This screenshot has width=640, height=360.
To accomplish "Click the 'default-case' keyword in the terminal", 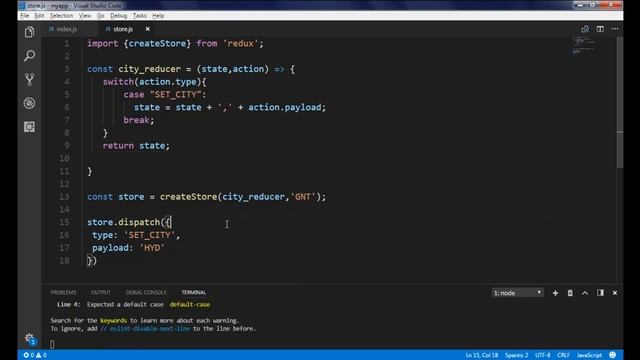I will point(190,304).
